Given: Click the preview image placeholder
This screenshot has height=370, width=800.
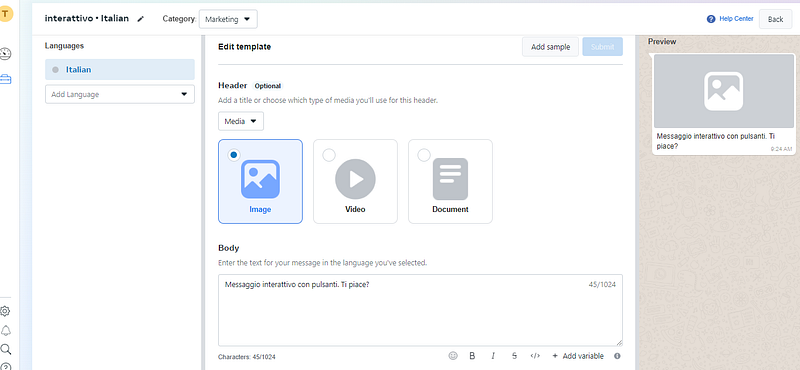Looking at the screenshot, I should 723,91.
